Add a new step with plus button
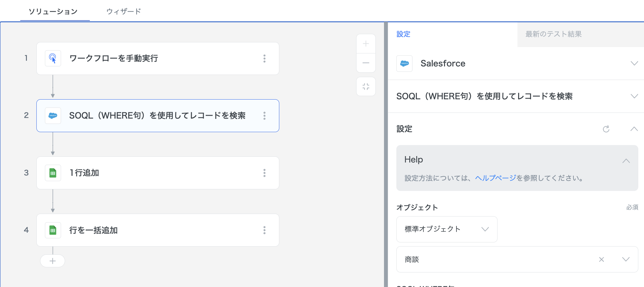This screenshot has width=644, height=287. [x=53, y=261]
